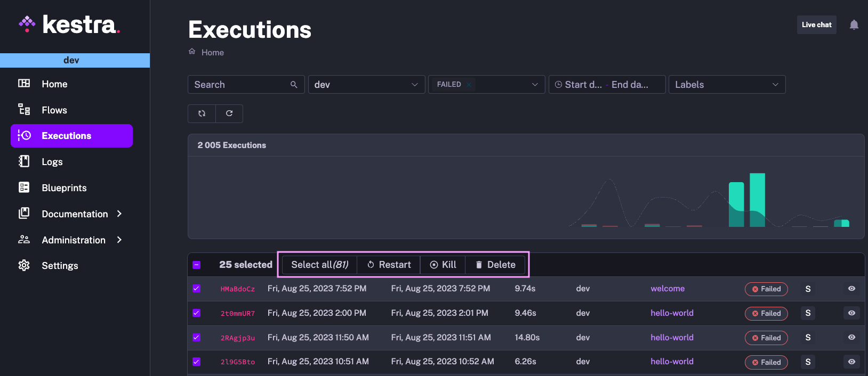
Task: Open execution ID HMaBdoCz
Action: 238,289
